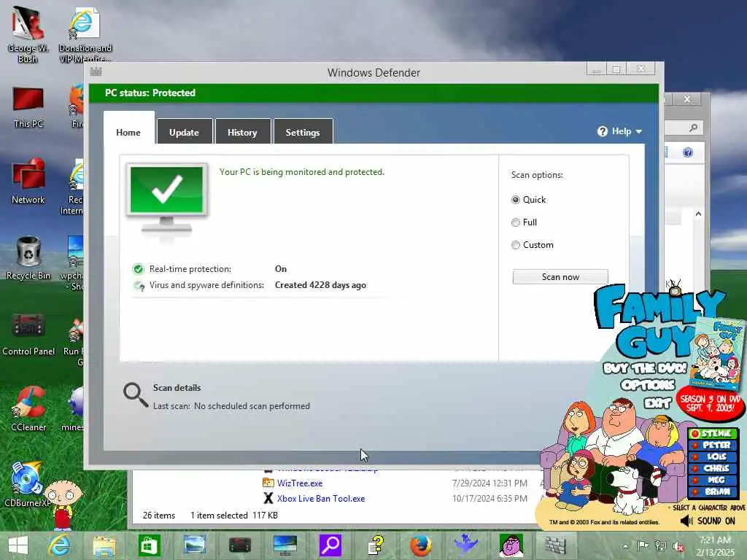Click Options in the Family Guy app
This screenshot has height=560, width=747.
[x=648, y=385]
